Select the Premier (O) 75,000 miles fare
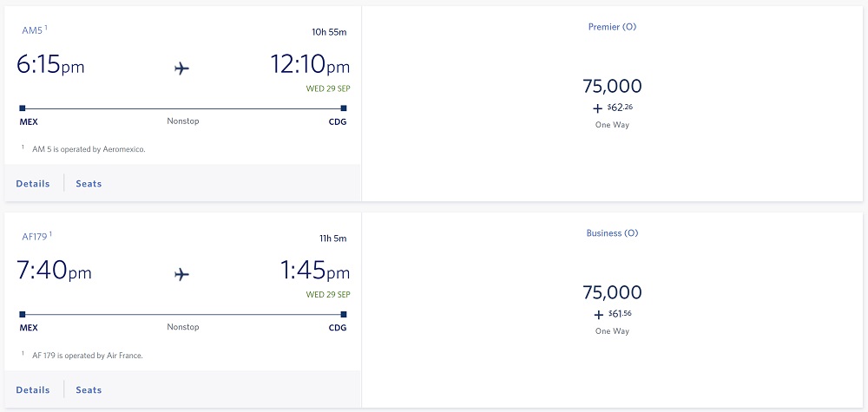 point(612,104)
